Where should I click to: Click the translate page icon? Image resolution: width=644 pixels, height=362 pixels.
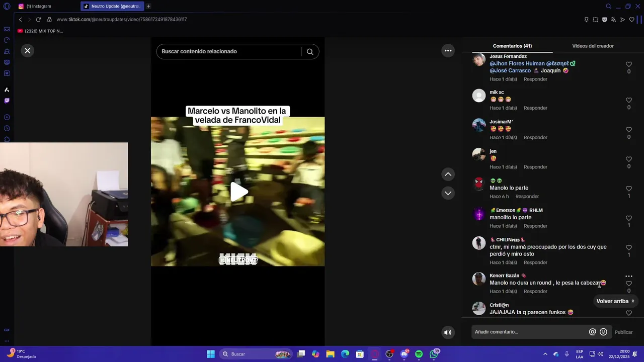[613, 20]
